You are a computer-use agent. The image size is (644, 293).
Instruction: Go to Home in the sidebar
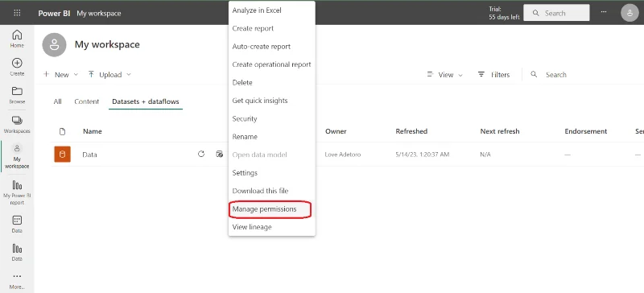[17, 39]
